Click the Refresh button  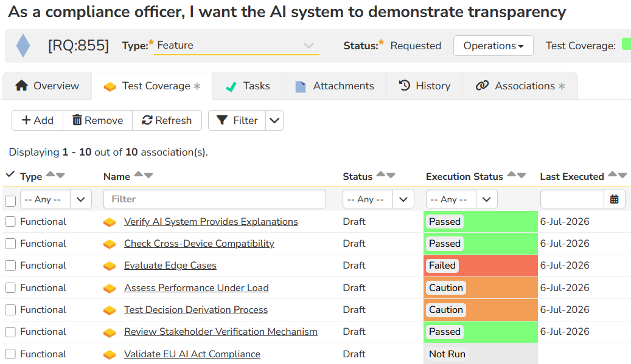pos(167,120)
